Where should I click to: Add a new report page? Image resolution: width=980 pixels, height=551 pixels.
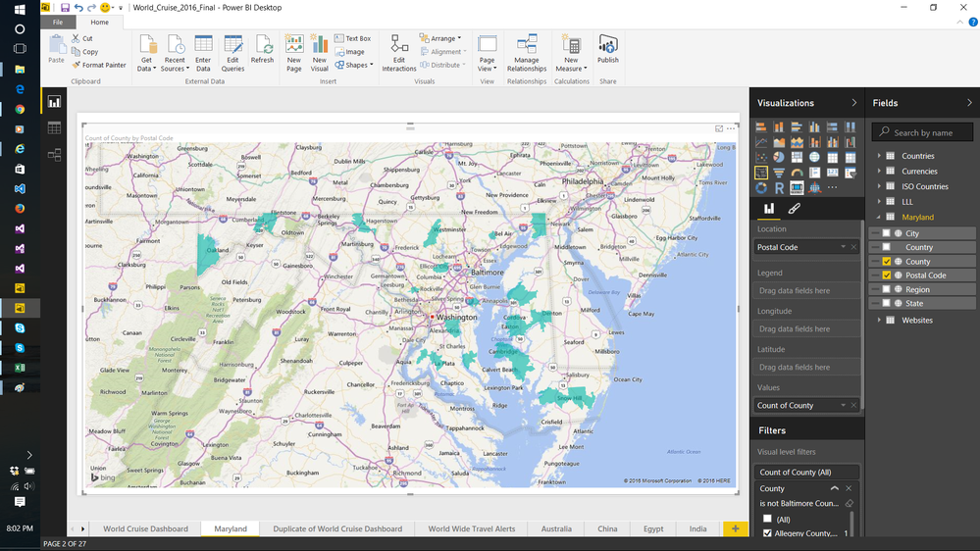click(735, 528)
